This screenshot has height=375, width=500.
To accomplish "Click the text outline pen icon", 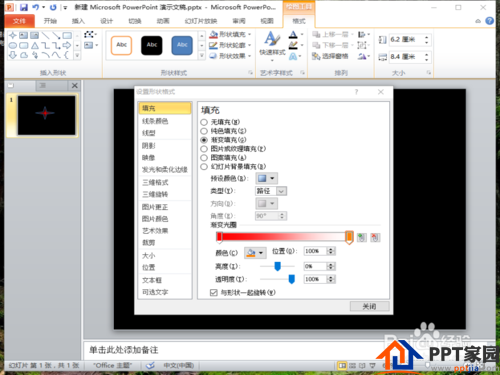I will [293, 45].
